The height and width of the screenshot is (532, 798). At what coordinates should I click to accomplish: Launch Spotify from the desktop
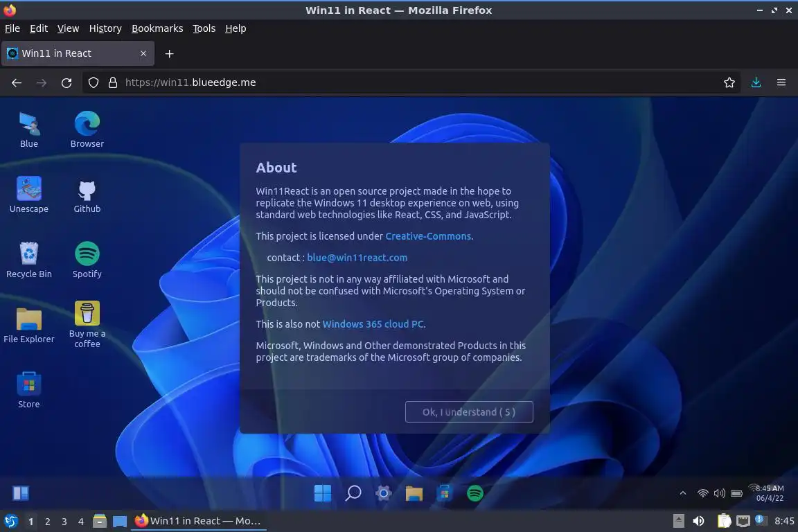pos(87,260)
